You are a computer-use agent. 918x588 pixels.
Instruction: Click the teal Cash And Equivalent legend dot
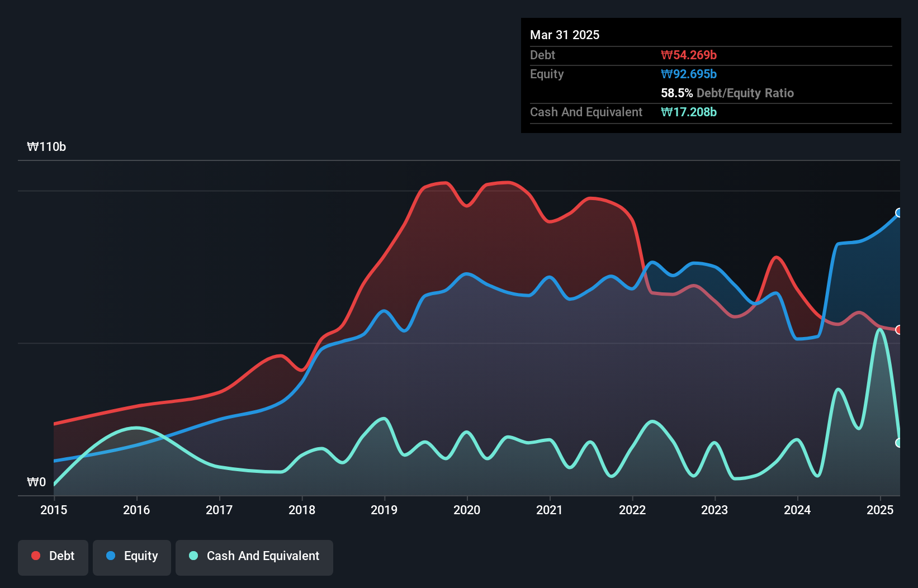click(x=193, y=556)
